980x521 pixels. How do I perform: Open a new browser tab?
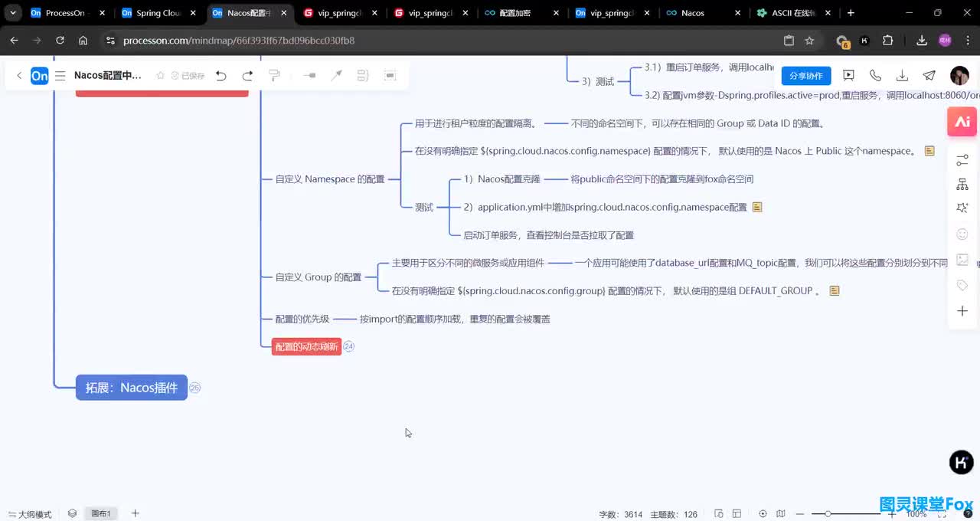tap(851, 13)
